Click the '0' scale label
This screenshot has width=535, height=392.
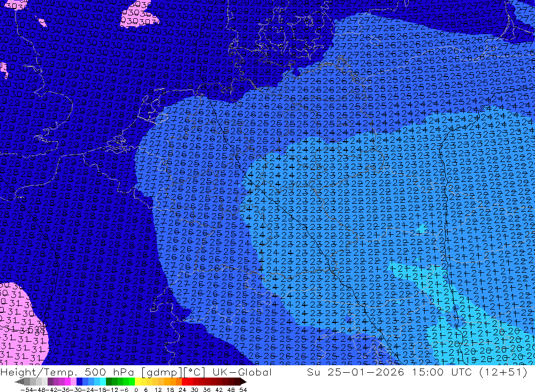pos(136,390)
